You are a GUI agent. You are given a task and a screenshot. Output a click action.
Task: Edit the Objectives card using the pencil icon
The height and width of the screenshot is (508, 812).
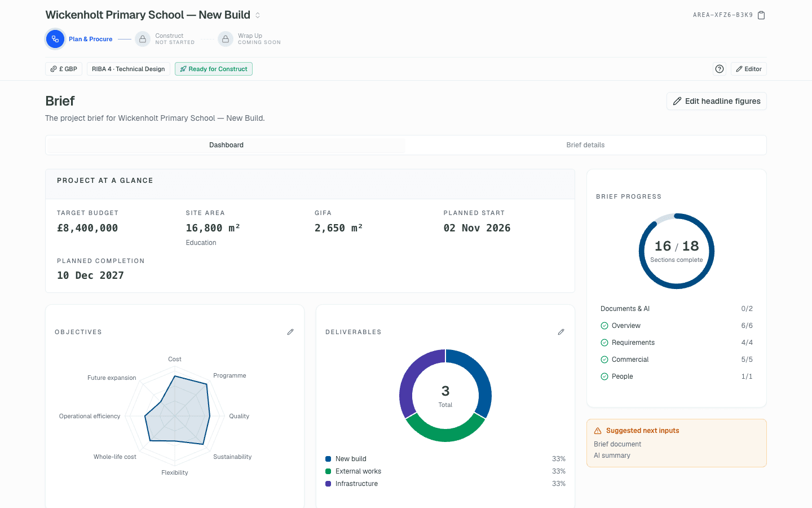tap(290, 332)
